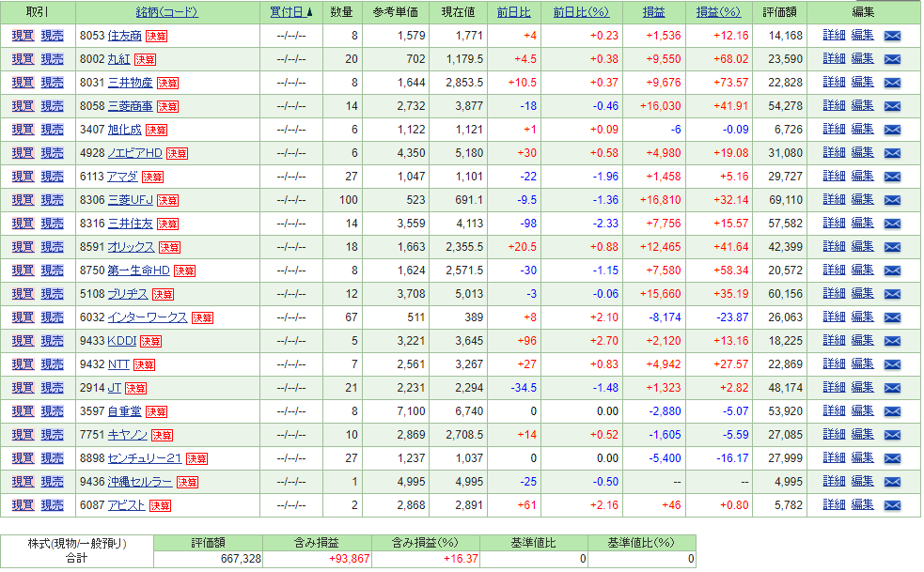Select the -8,174 損益 for インターワークス
Image resolution: width=924 pixels, height=572 pixels.
[x=665, y=317]
